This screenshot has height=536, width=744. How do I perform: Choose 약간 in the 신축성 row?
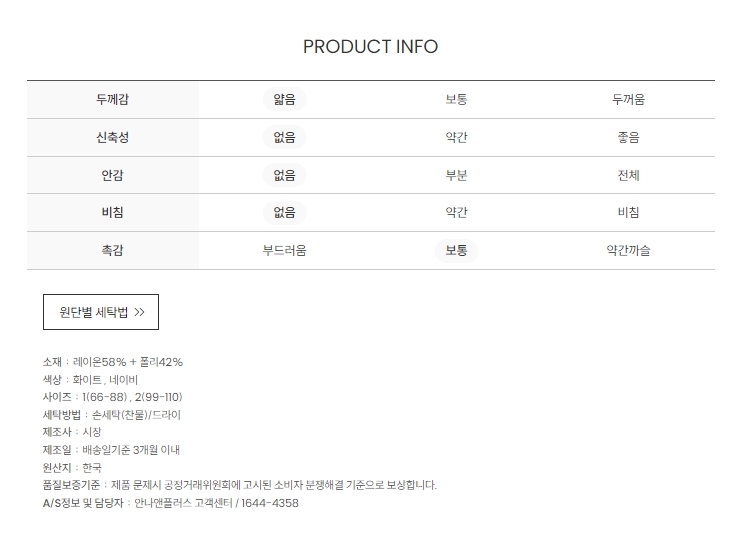tap(456, 138)
